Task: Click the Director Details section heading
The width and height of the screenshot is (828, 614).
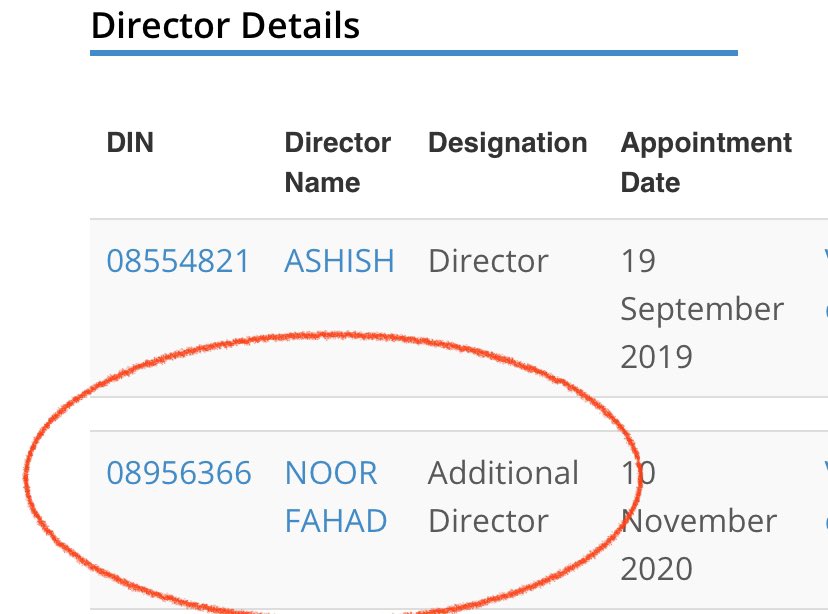Action: point(225,25)
